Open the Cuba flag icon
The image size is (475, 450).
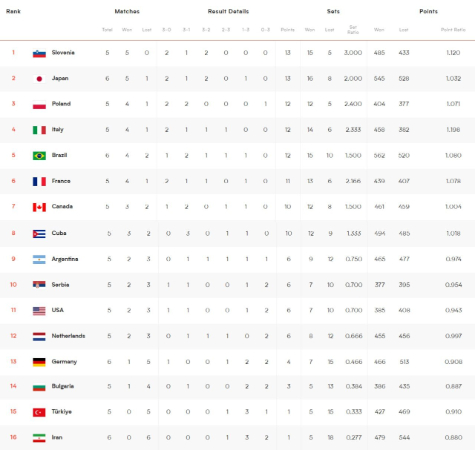tap(39, 234)
